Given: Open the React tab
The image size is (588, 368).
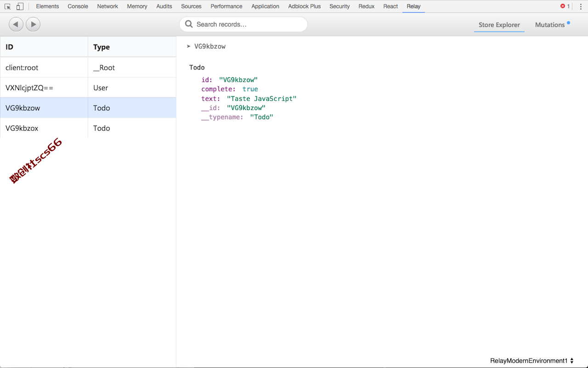Looking at the screenshot, I should [x=390, y=6].
